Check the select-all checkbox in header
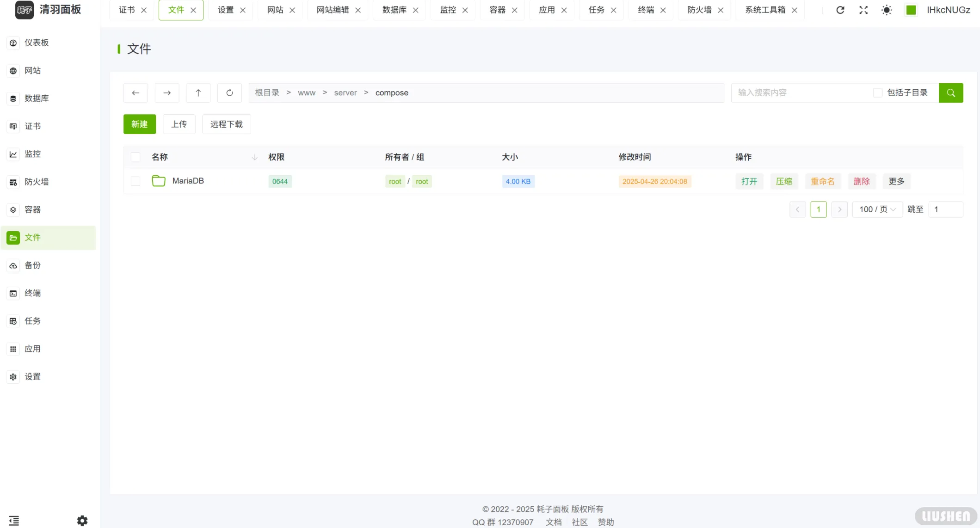980x528 pixels. tap(135, 157)
